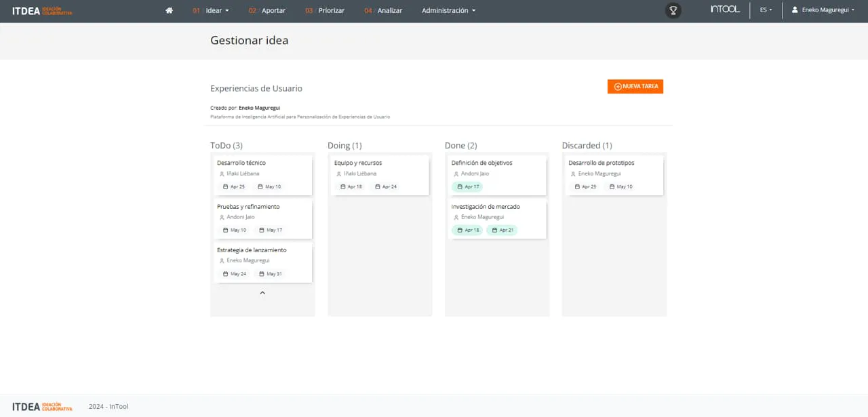Click the Done (2) column header

(461, 145)
